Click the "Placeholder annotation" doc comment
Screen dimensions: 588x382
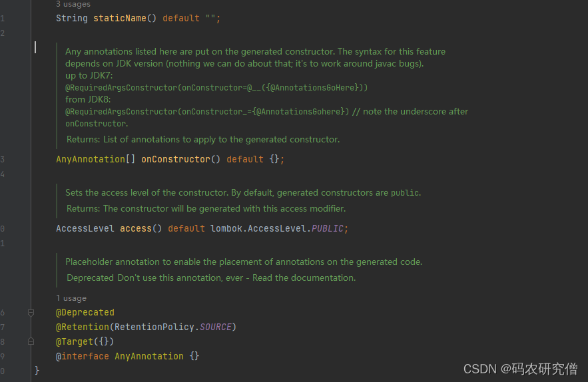point(244,262)
